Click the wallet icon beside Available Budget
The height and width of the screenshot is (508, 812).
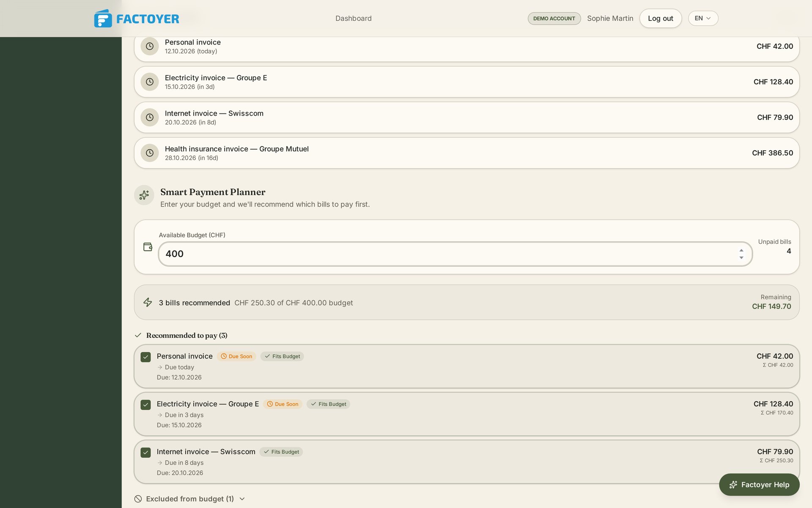148,247
